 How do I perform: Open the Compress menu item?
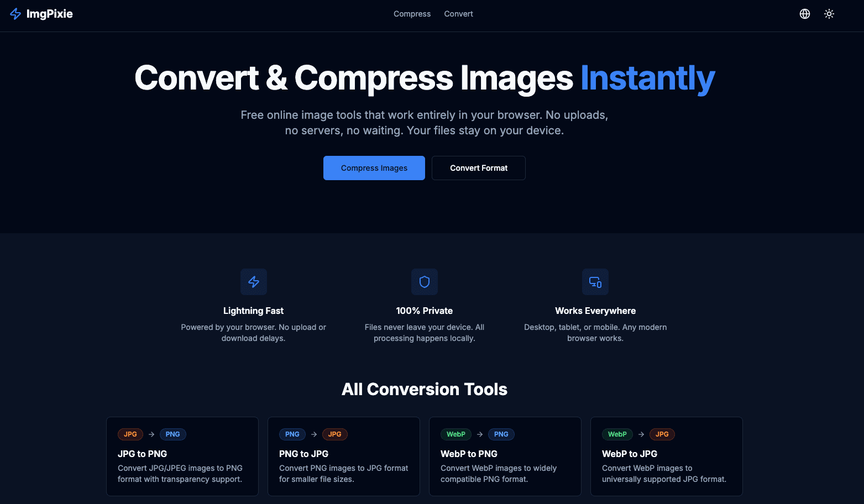point(412,14)
